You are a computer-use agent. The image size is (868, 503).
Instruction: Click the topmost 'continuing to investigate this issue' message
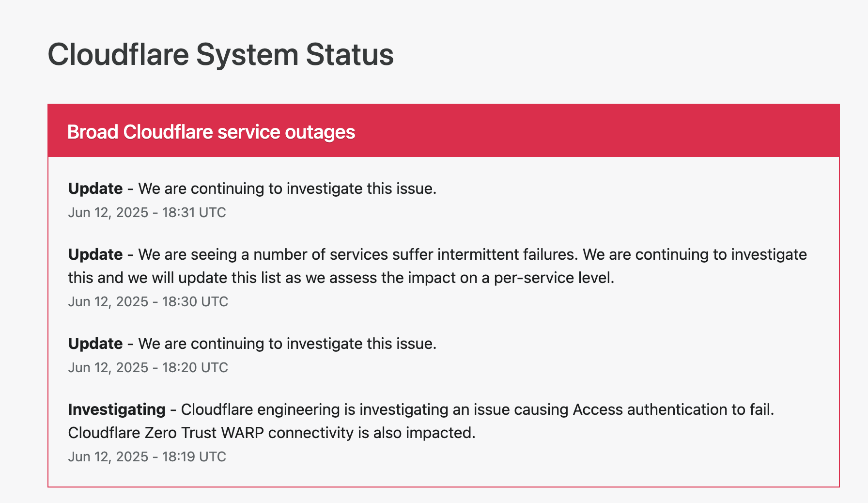pos(287,189)
